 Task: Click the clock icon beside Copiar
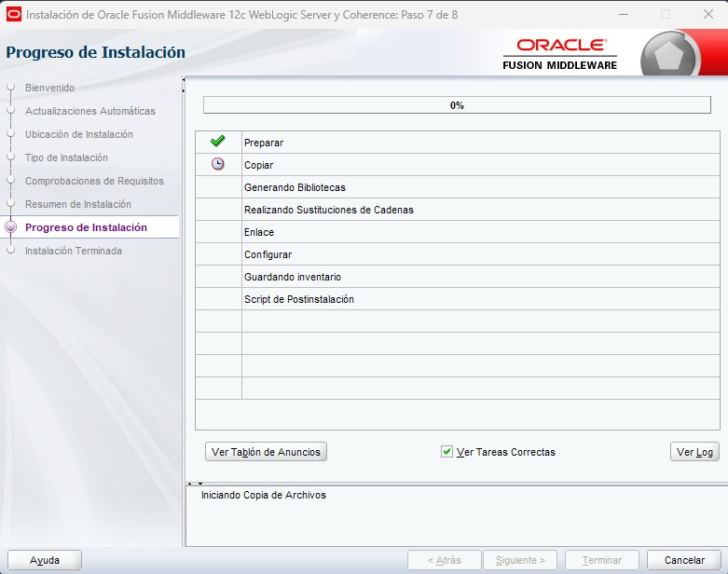[x=218, y=164]
